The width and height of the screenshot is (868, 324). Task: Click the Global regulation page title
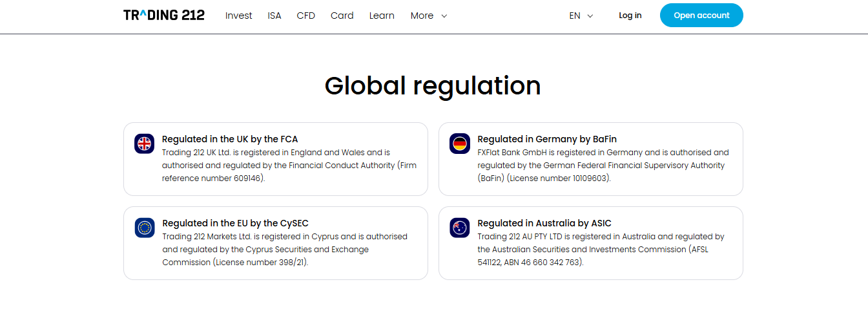[x=433, y=85]
